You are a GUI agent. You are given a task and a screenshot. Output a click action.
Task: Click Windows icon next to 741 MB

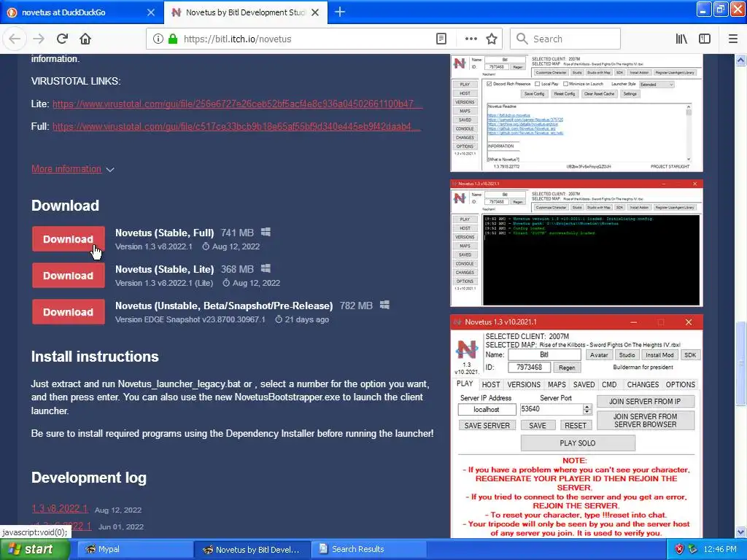266,232
